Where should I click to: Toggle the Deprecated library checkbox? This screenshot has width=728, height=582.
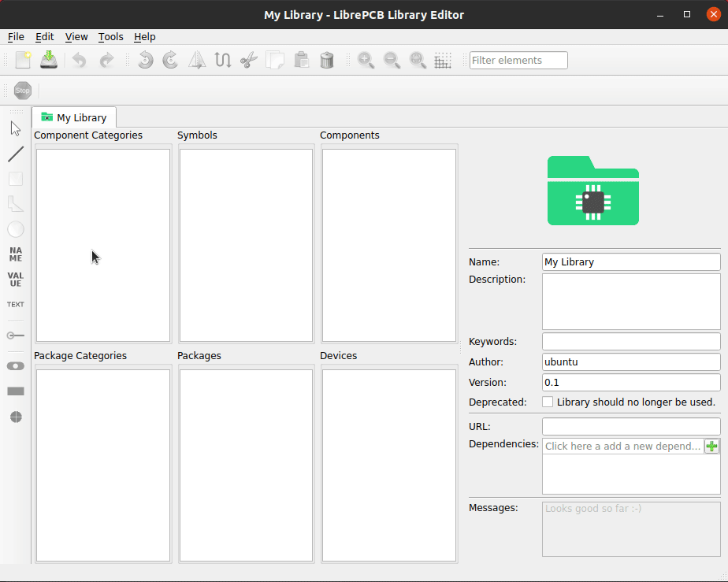548,402
